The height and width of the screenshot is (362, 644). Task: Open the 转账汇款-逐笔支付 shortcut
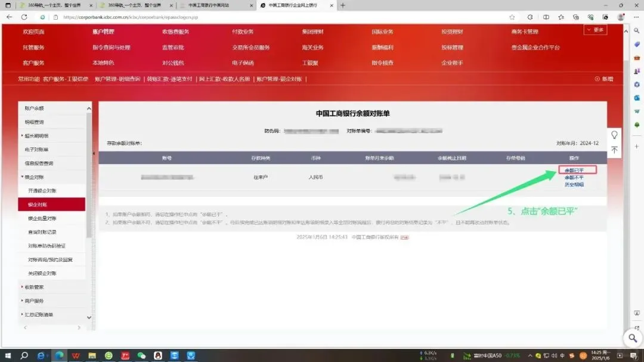(169, 79)
